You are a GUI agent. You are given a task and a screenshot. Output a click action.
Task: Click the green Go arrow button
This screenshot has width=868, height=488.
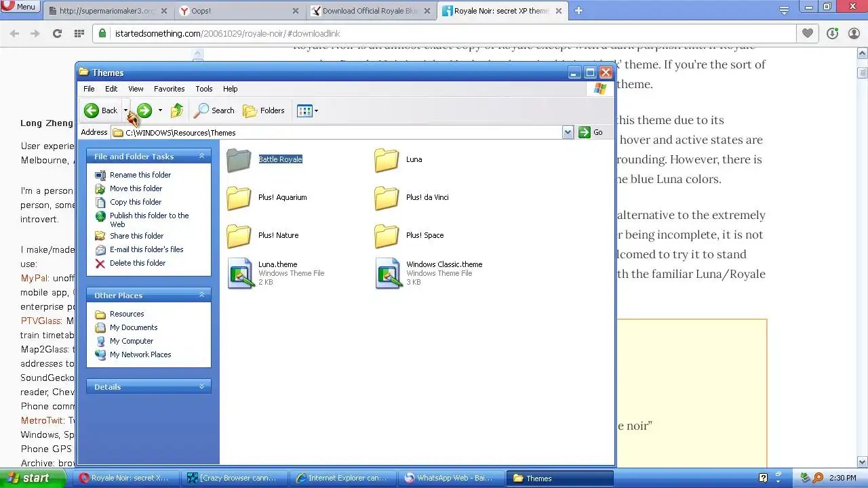tap(585, 132)
